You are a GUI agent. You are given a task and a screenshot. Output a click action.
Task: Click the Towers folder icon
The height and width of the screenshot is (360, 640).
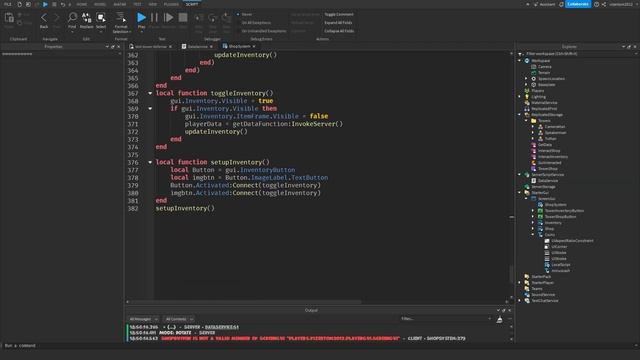[x=533, y=120]
